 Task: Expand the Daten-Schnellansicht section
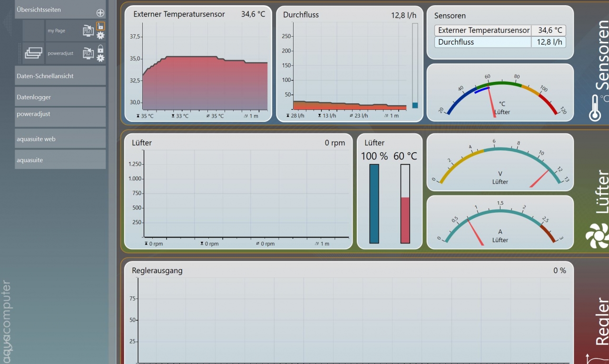tap(60, 76)
